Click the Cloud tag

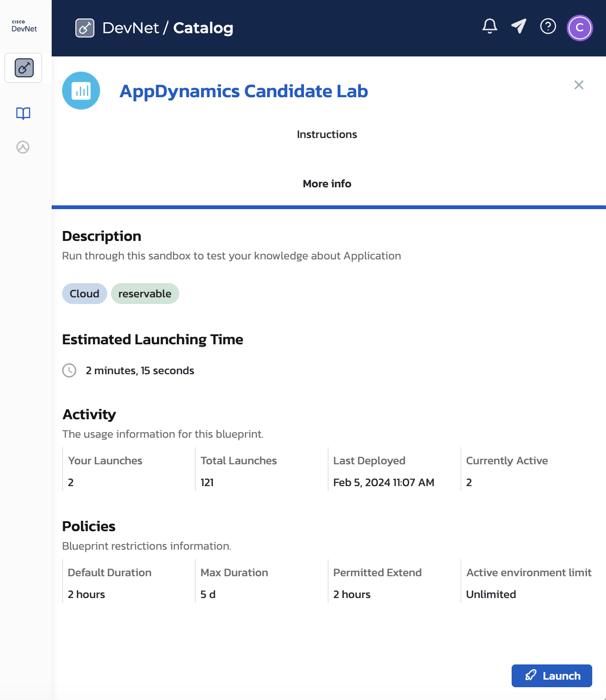coord(84,294)
